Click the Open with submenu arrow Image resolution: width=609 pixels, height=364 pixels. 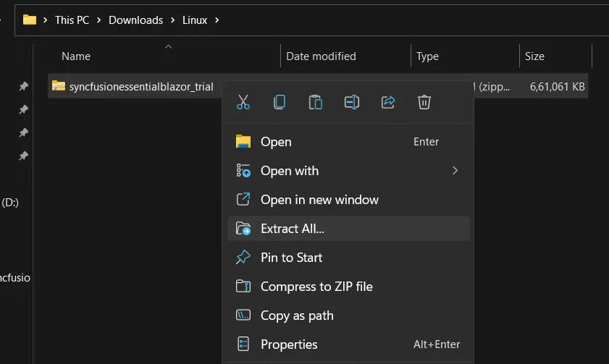click(455, 170)
